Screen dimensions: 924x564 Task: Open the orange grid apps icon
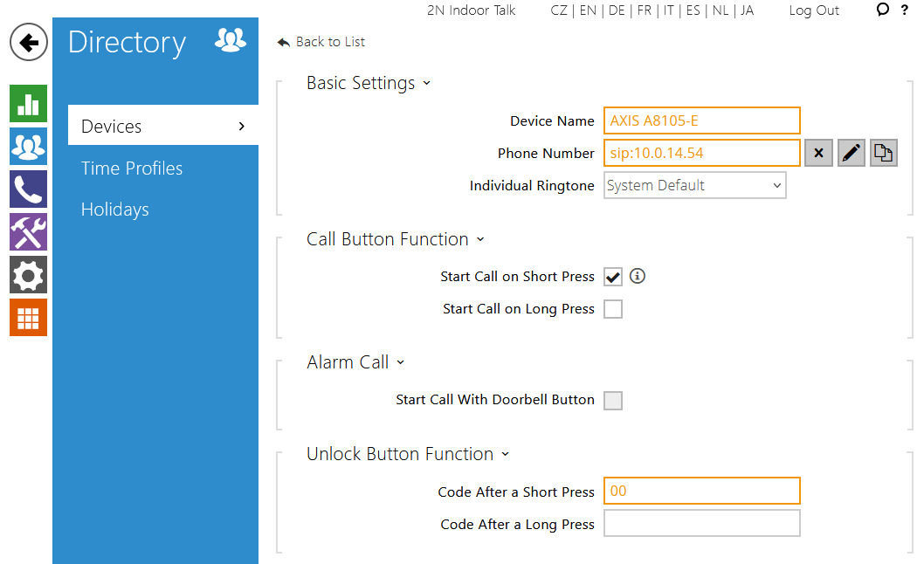pyautogui.click(x=28, y=318)
